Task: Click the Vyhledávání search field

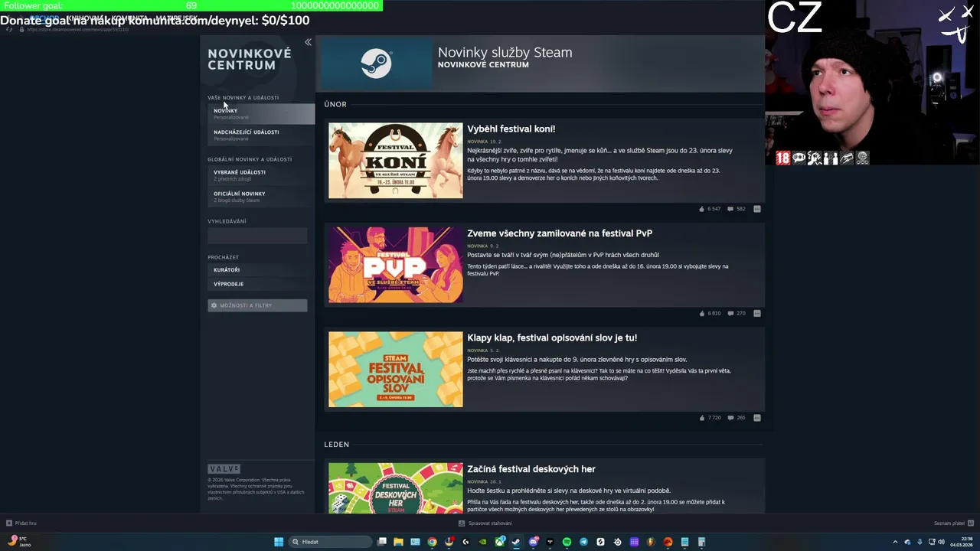Action: [257, 236]
